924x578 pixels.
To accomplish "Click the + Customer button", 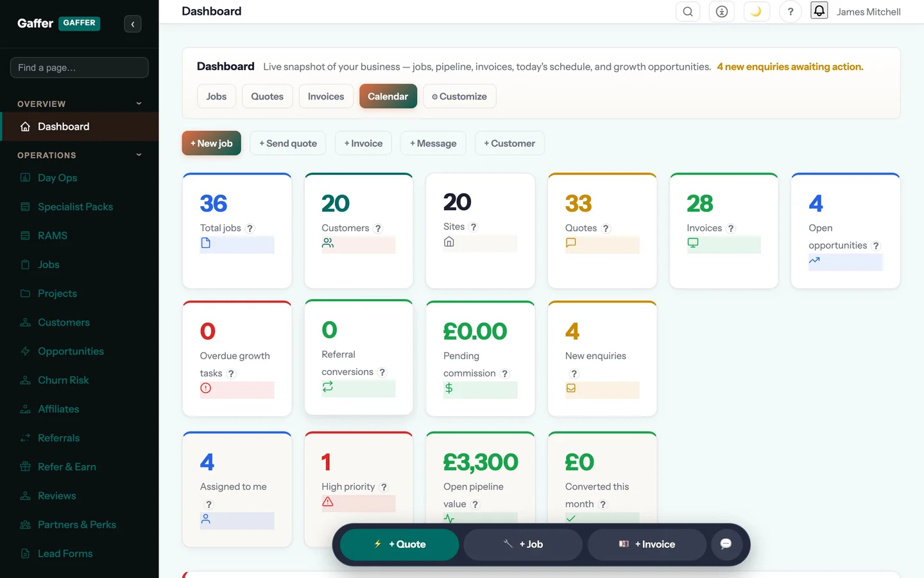I will pos(509,143).
